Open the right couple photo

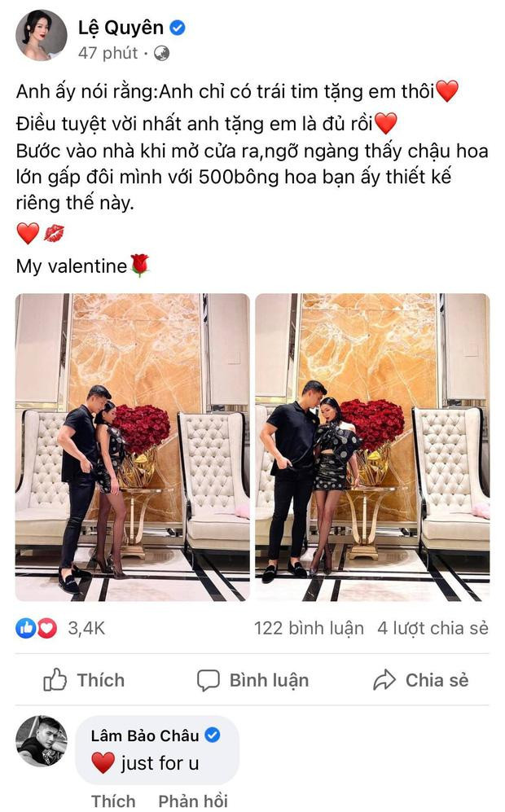click(x=372, y=447)
